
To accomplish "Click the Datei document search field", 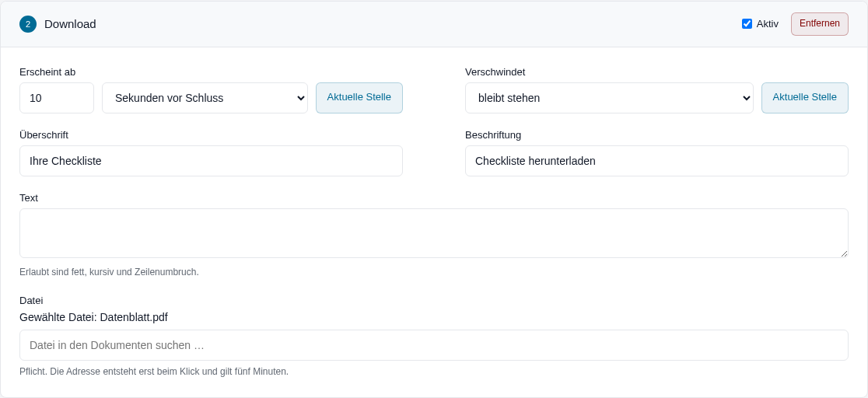I will click(x=434, y=345).
